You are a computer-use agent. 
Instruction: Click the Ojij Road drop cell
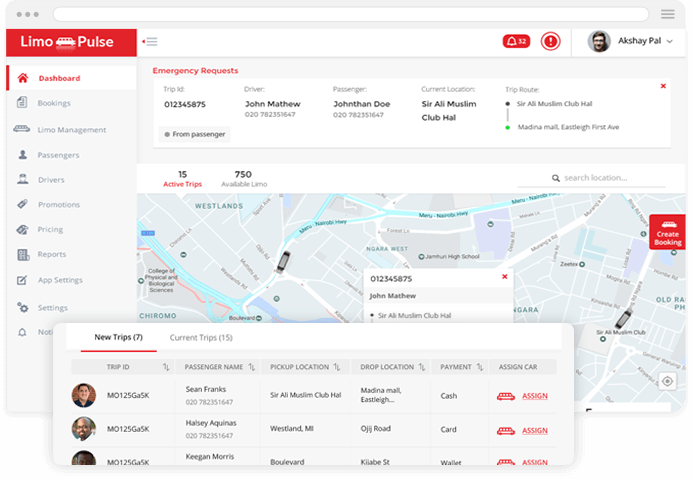coord(376,429)
